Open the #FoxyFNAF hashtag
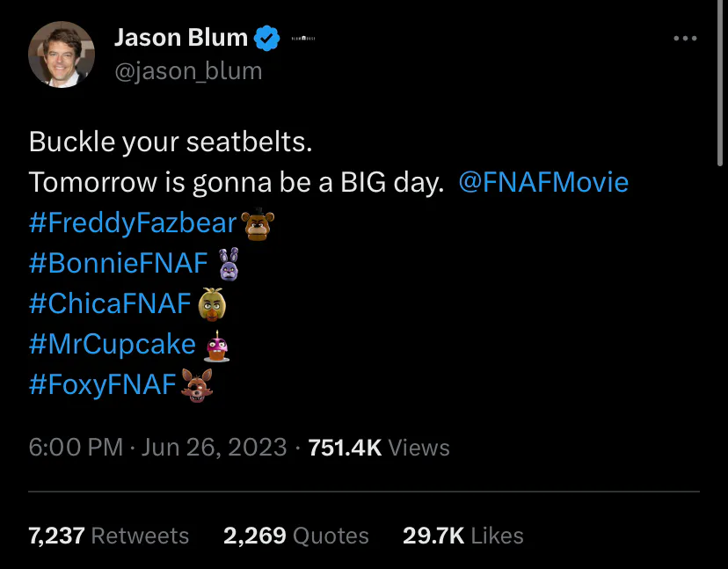The image size is (728, 569). click(x=103, y=384)
